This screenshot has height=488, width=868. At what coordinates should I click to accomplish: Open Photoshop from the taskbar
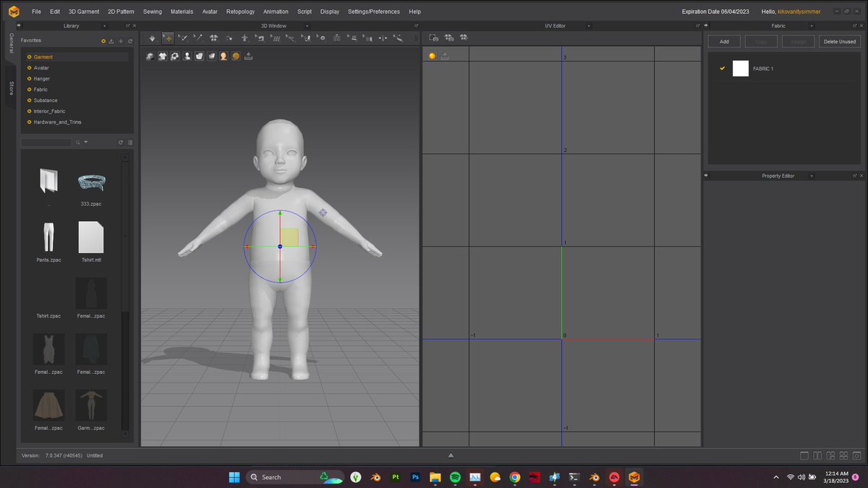pyautogui.click(x=415, y=477)
